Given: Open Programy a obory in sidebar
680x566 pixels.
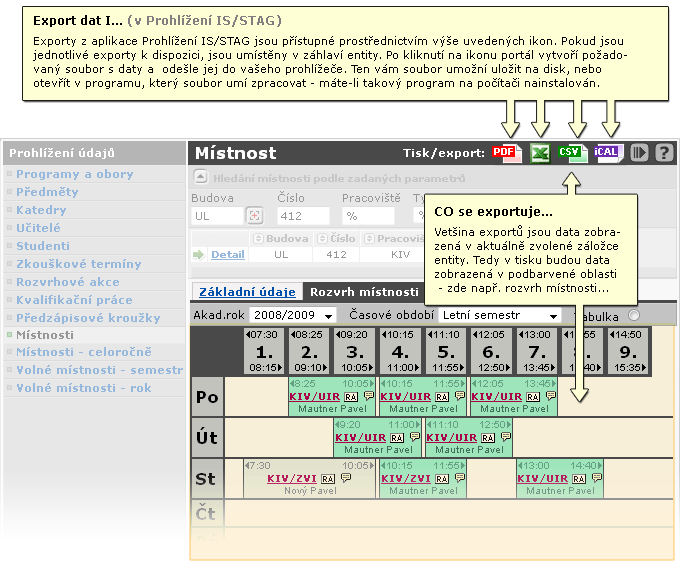Looking at the screenshot, I should click(75, 174).
